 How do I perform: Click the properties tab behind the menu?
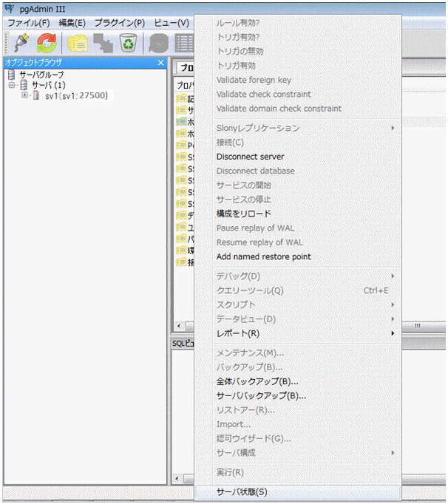click(x=186, y=67)
